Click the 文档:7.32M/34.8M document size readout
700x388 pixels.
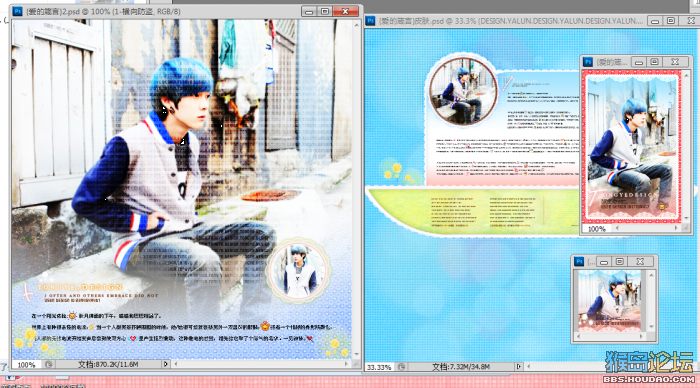tap(461, 367)
